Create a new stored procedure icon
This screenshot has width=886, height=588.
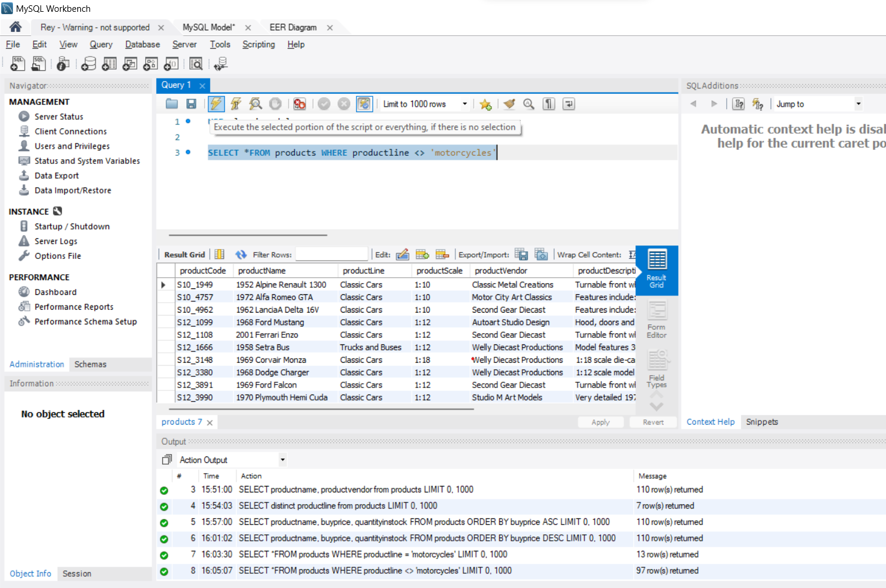[150, 64]
